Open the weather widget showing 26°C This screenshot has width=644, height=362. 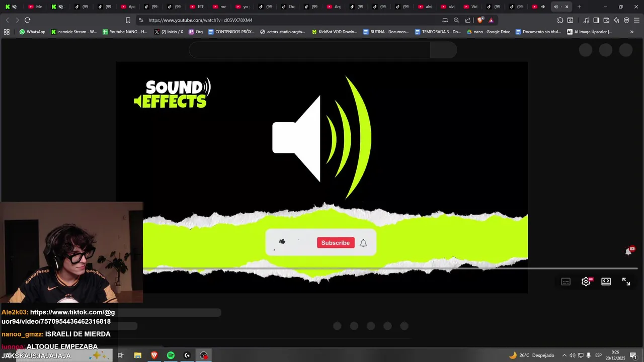pos(531,355)
